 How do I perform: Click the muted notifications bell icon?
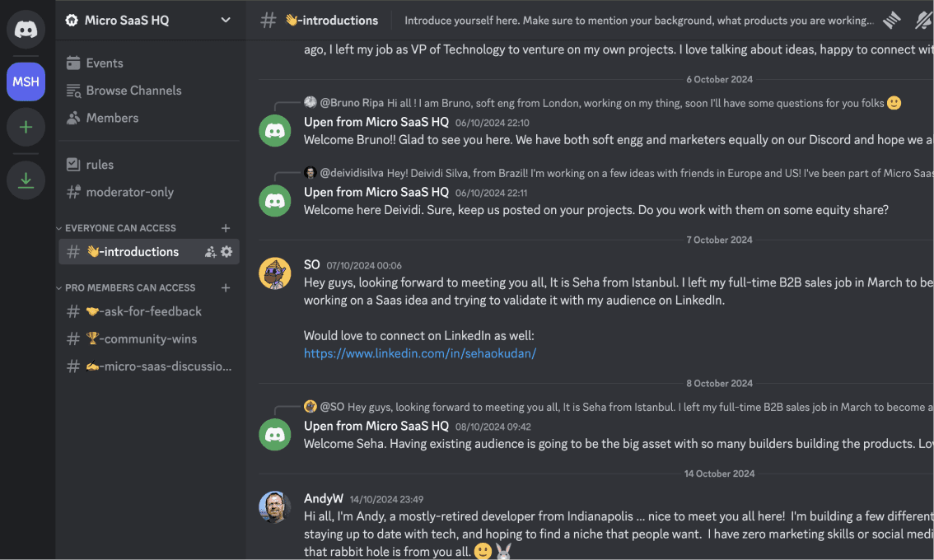pos(923,21)
